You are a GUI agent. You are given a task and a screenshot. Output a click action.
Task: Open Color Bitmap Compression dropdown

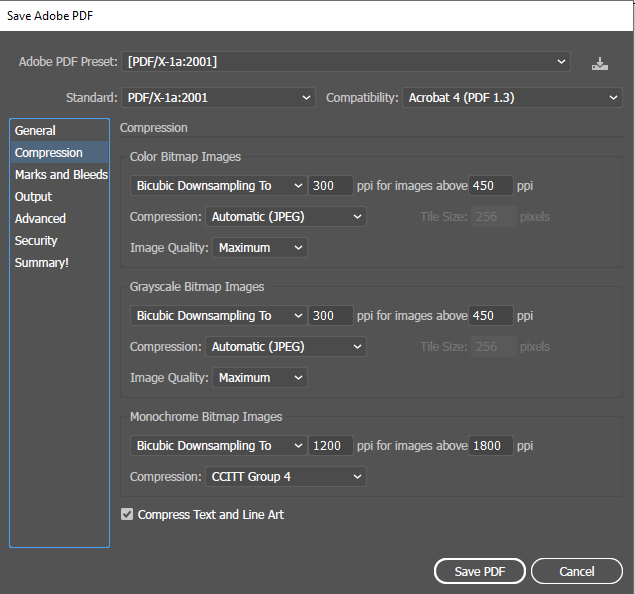tap(286, 217)
